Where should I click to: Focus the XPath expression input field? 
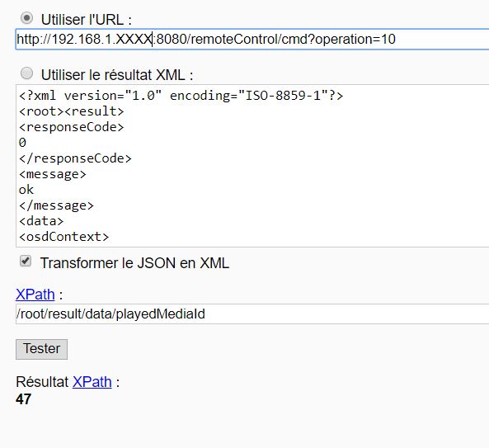pos(252,314)
